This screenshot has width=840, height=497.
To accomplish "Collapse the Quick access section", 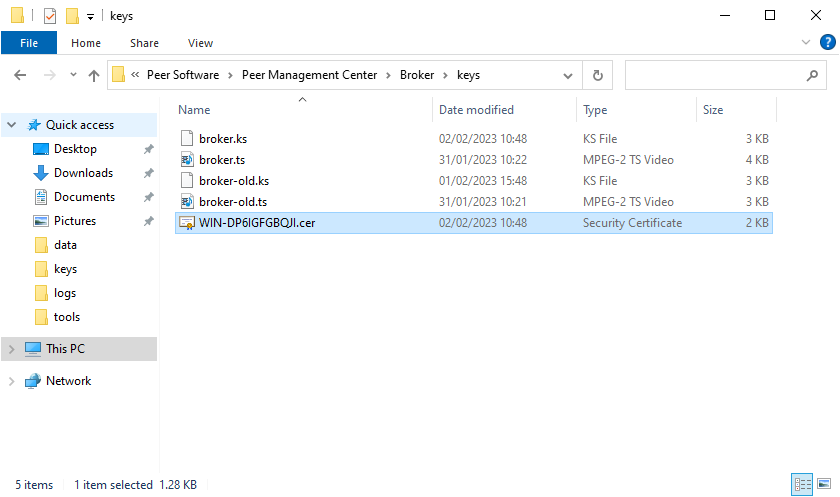I will coord(12,125).
